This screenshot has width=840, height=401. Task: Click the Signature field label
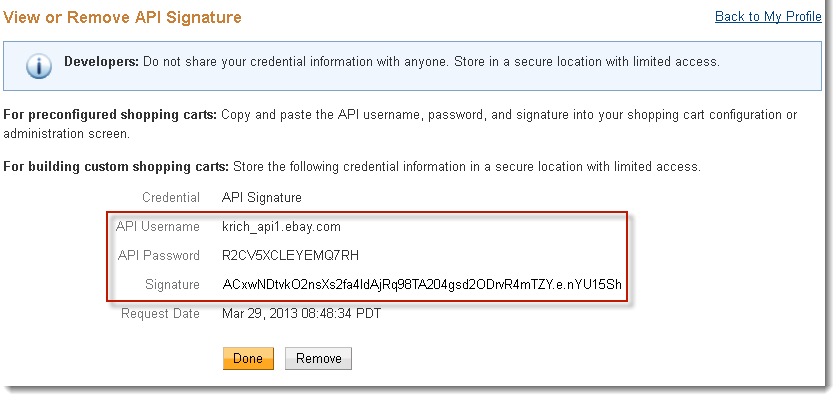[x=172, y=285]
